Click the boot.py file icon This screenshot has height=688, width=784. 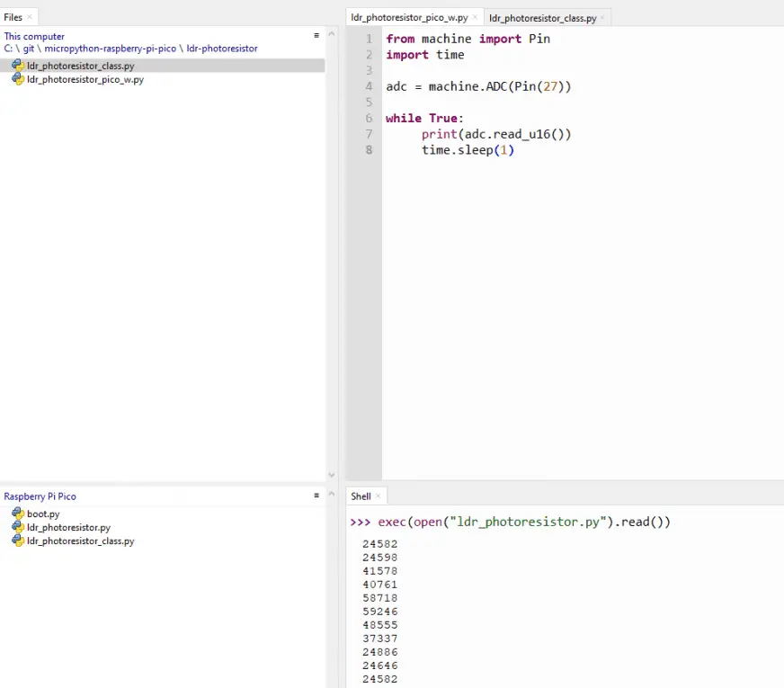coord(17,514)
